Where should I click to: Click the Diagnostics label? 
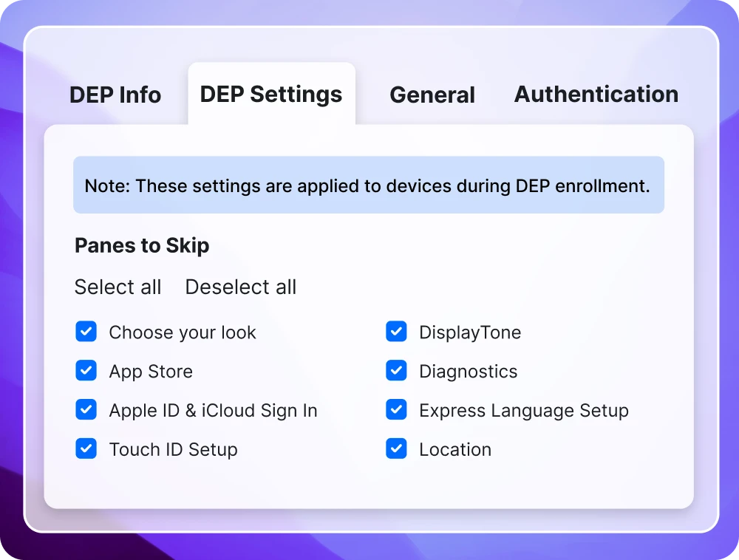[x=469, y=372]
